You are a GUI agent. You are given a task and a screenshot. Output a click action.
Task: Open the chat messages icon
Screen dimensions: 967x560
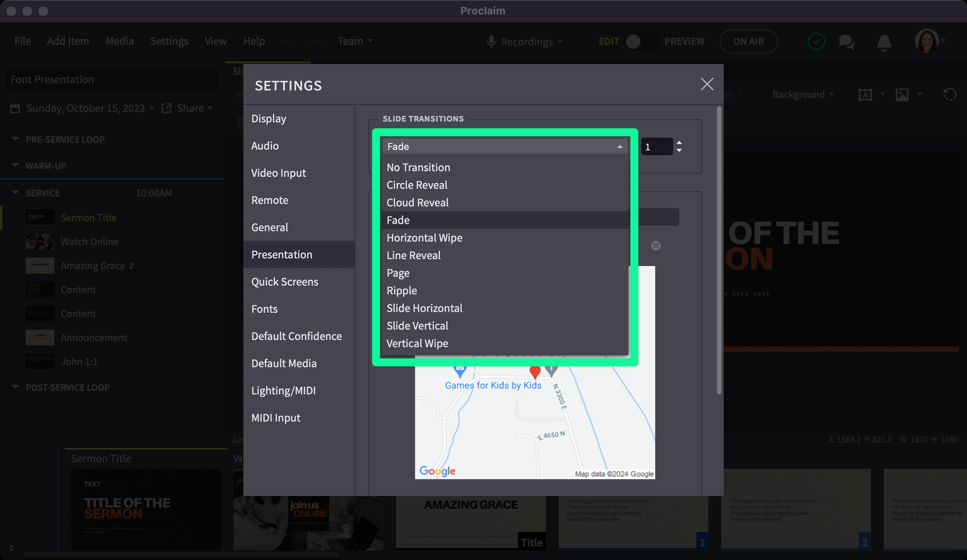point(847,42)
